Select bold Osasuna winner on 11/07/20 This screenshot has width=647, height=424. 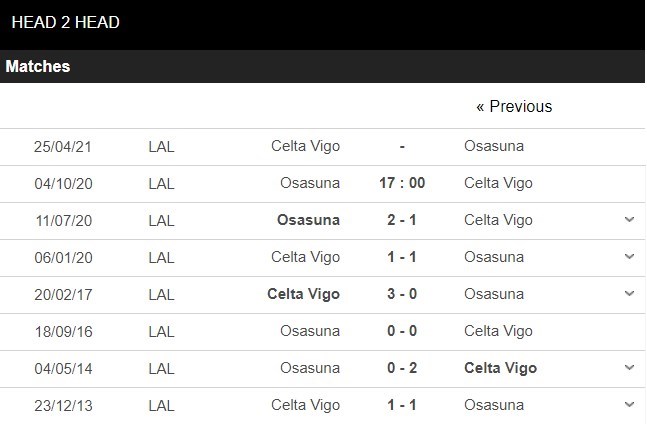308,220
